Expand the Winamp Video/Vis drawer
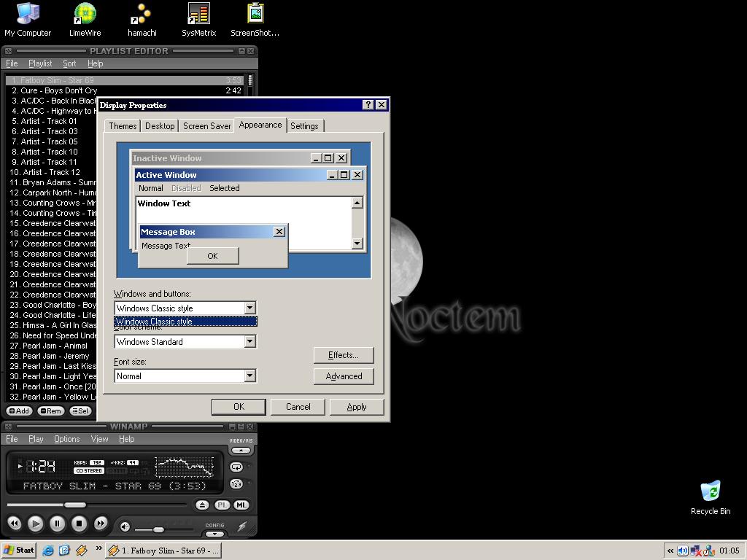This screenshot has height=560, width=747. coord(241,450)
